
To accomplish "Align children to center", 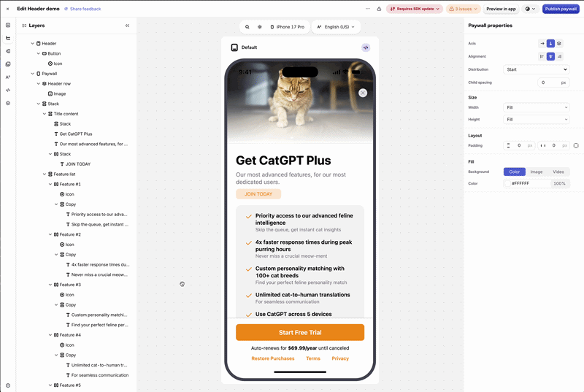I will coord(550,57).
